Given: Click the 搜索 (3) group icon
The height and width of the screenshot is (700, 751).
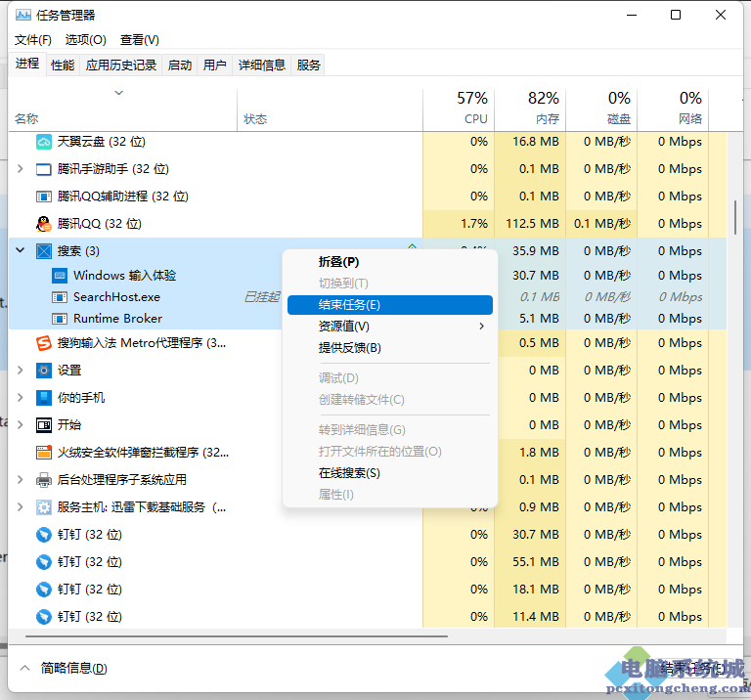Looking at the screenshot, I should [44, 251].
